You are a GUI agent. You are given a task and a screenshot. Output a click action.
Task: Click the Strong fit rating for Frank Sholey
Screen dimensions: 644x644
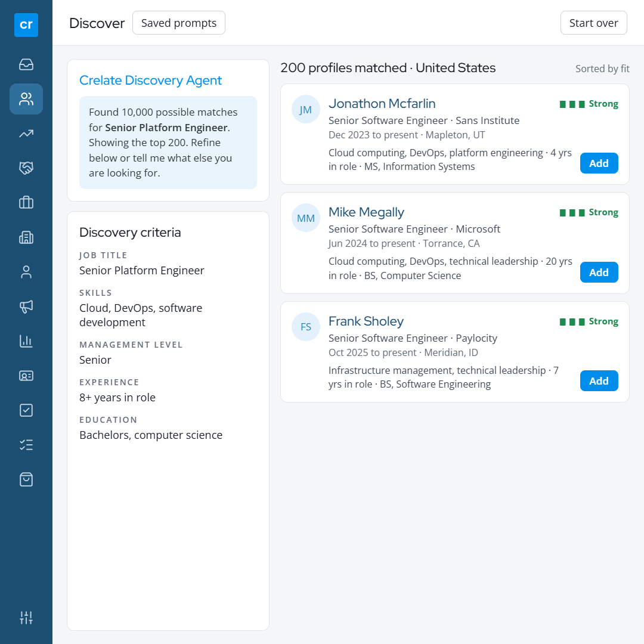[x=589, y=321]
